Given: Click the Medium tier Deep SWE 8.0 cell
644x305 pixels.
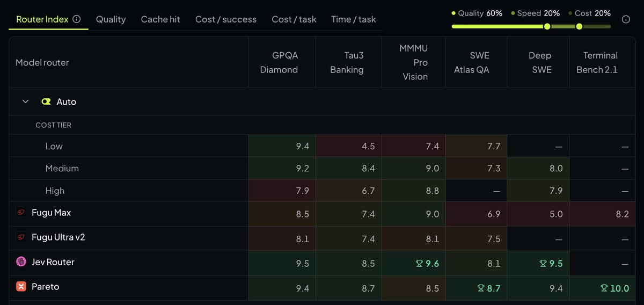Looking at the screenshot, I should 538,169.
